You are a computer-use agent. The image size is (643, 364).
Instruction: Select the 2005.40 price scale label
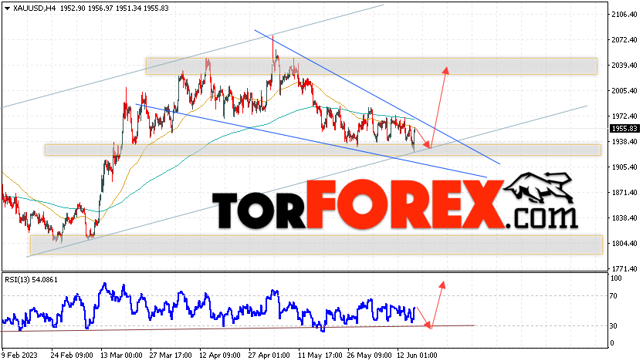(x=624, y=90)
